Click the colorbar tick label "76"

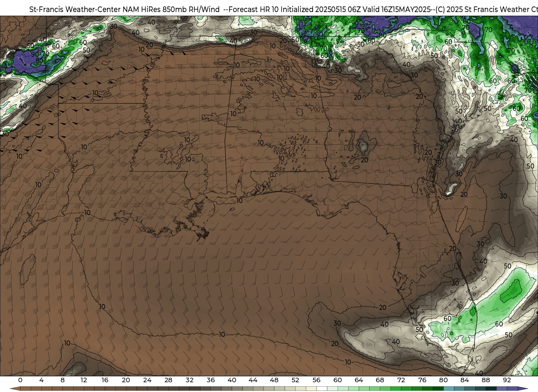click(x=422, y=380)
